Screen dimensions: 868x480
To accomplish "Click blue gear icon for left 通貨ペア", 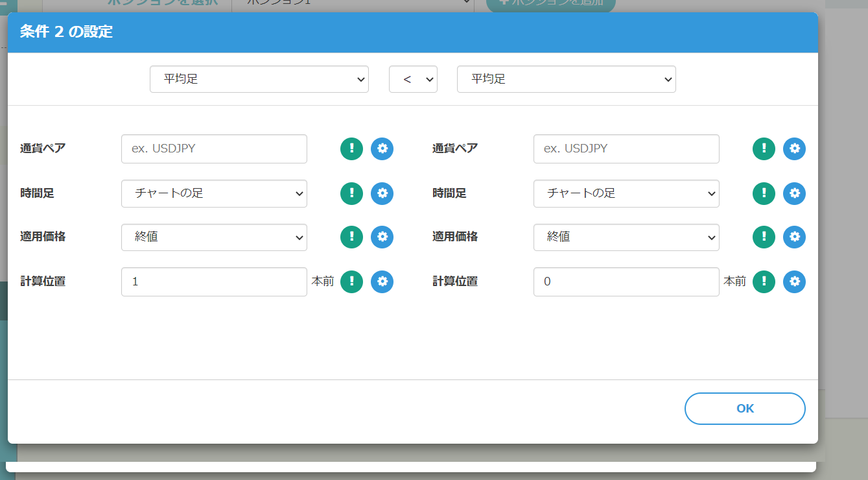I will tap(382, 149).
